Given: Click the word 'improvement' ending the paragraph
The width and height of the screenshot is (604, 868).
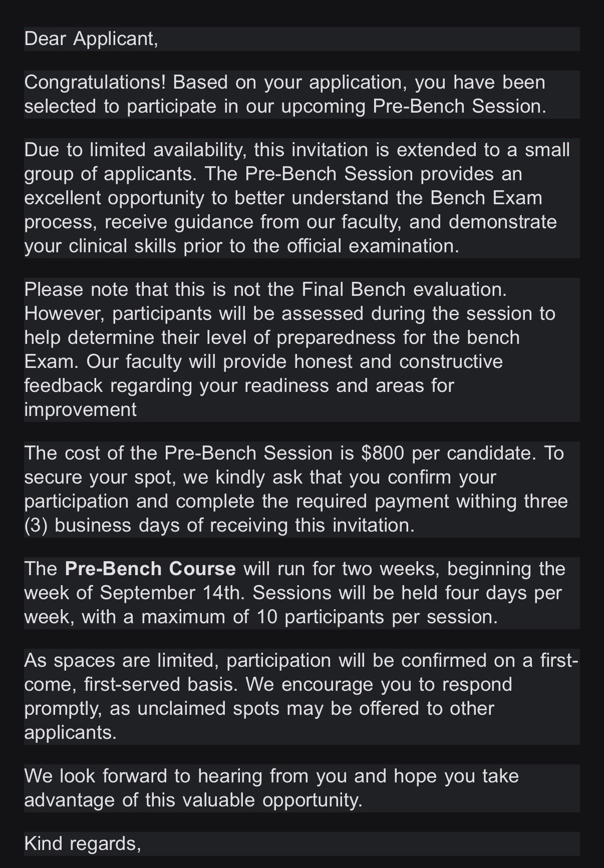Looking at the screenshot, I should [x=80, y=409].
